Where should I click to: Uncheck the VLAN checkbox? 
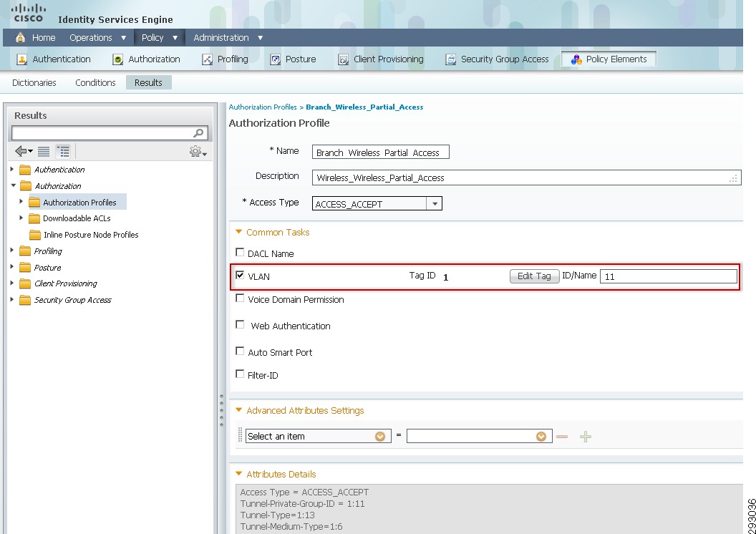point(240,275)
